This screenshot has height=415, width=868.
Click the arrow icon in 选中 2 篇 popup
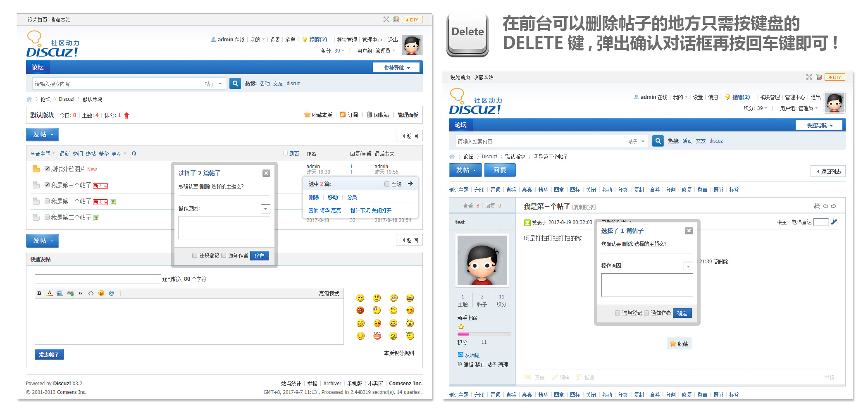click(410, 184)
